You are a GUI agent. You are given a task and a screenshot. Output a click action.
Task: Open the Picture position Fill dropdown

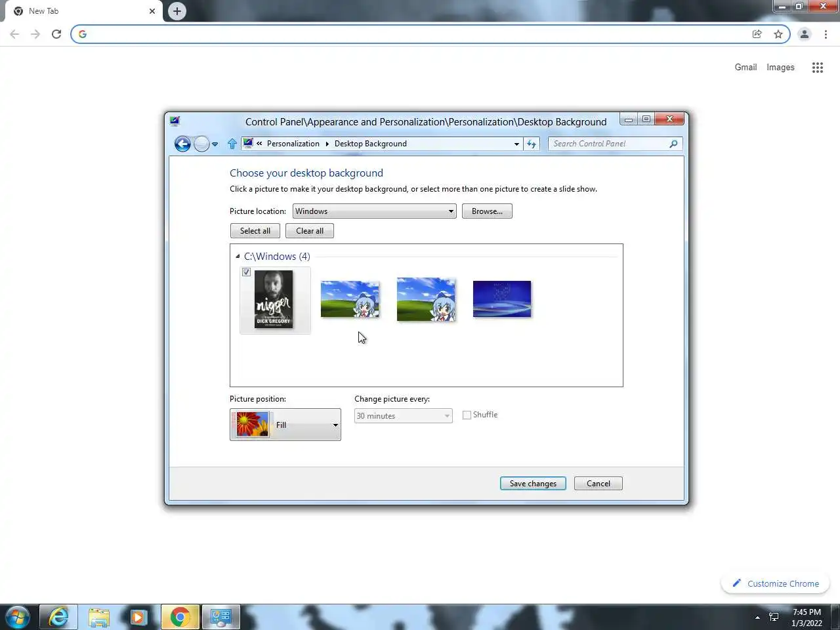[x=285, y=425]
